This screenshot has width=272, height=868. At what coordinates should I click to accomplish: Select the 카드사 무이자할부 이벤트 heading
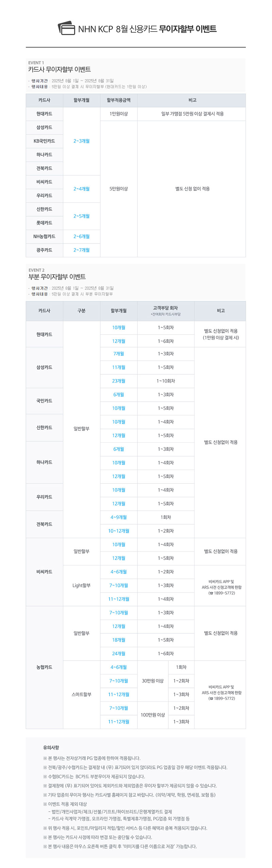coord(60,69)
